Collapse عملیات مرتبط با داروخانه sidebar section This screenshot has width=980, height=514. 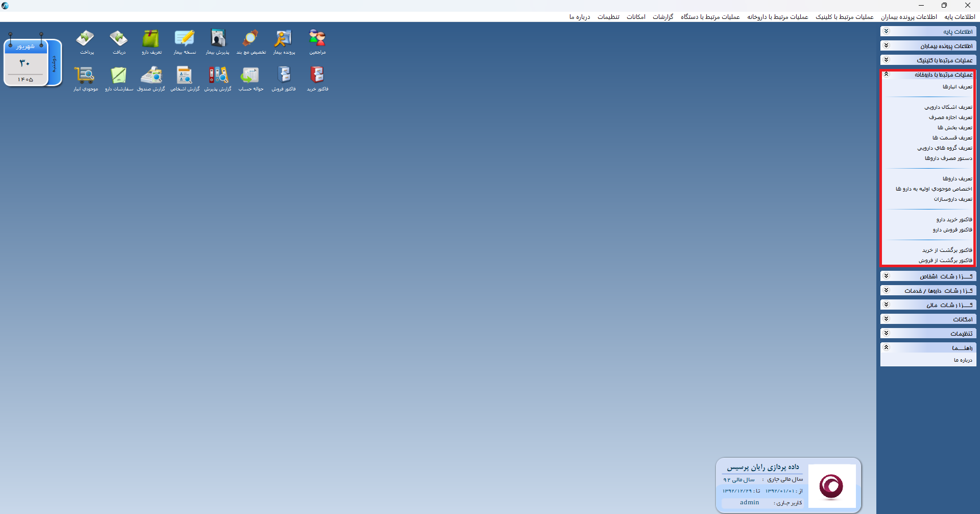pyautogui.click(x=928, y=75)
